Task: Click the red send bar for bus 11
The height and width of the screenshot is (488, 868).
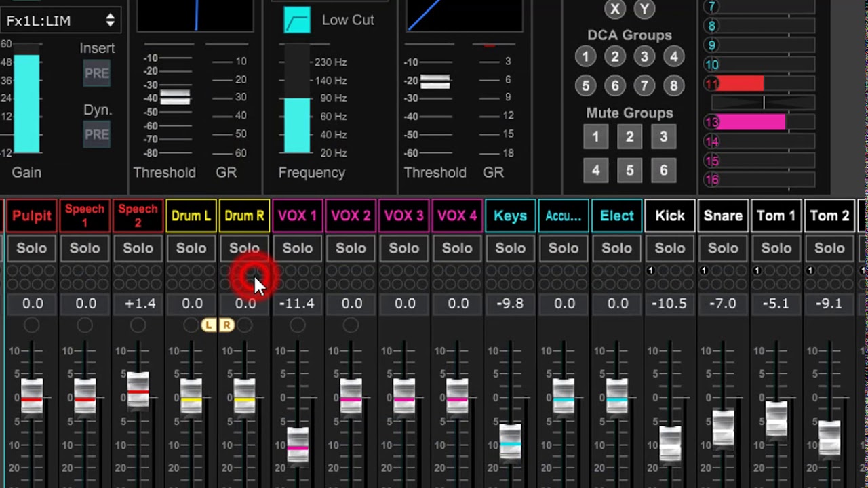Action: click(741, 84)
